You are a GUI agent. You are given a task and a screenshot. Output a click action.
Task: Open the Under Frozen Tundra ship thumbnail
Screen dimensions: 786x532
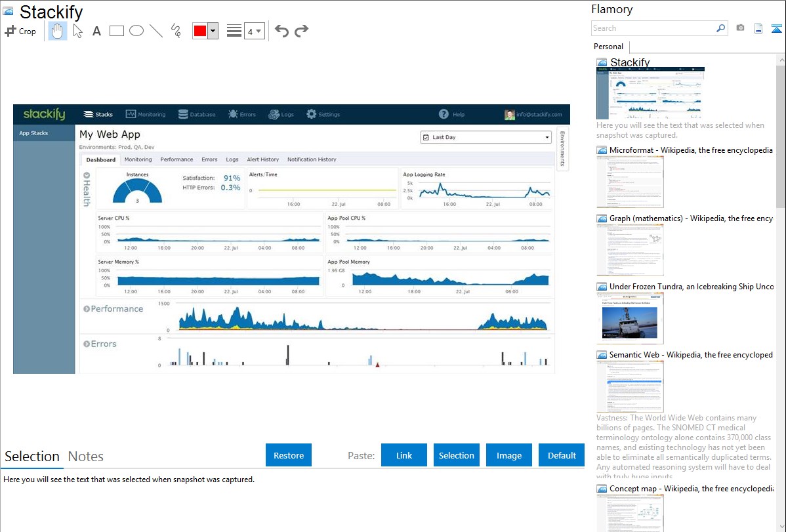[630, 318]
